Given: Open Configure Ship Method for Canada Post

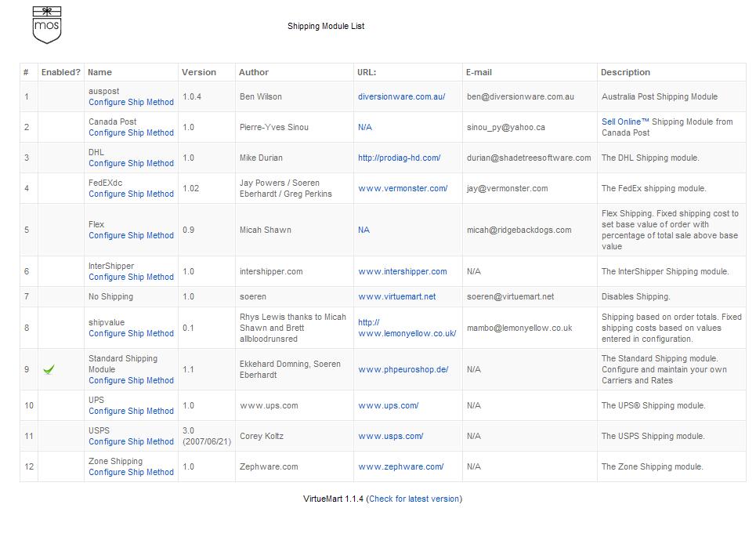Looking at the screenshot, I should point(131,133).
